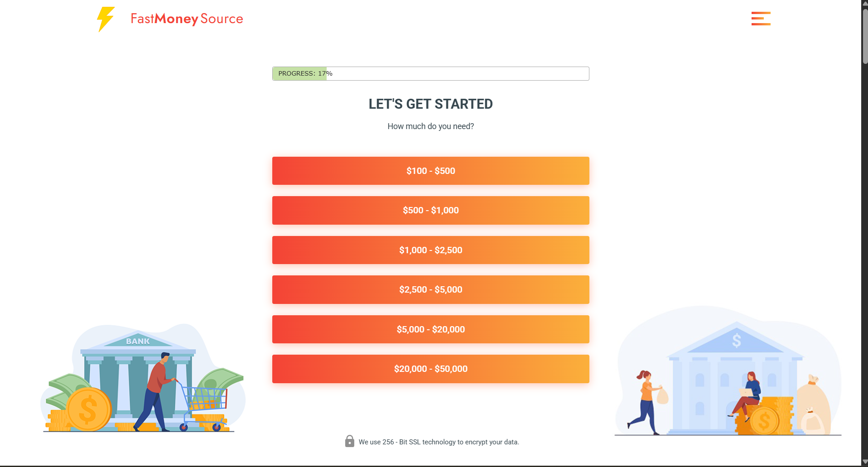868x467 pixels.
Task: Select the $100 - $500 amount option
Action: pos(430,171)
